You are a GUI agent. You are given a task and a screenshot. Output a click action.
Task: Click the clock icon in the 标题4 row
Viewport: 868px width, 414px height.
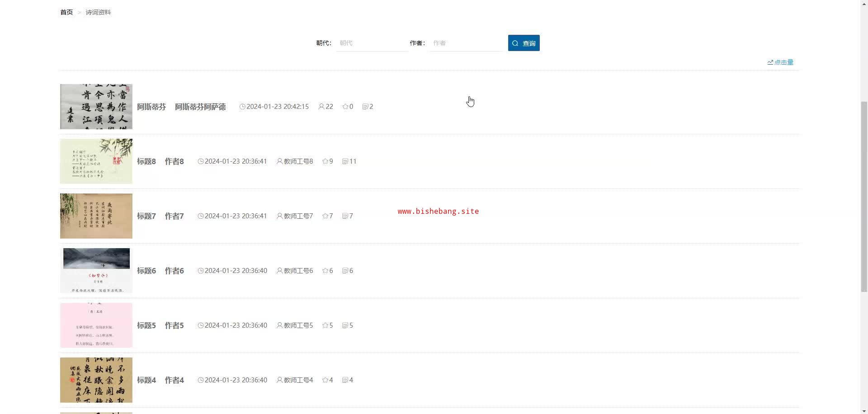coord(201,380)
